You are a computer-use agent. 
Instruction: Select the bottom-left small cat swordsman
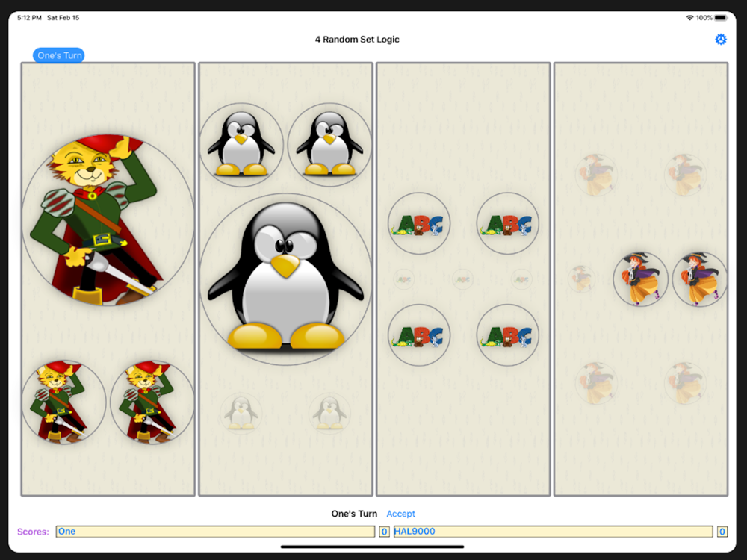63,402
